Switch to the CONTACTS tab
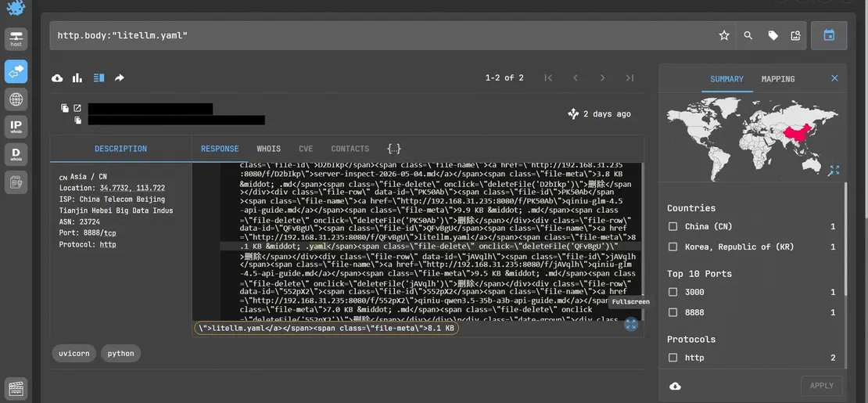This screenshot has width=868, height=403. 350,149
